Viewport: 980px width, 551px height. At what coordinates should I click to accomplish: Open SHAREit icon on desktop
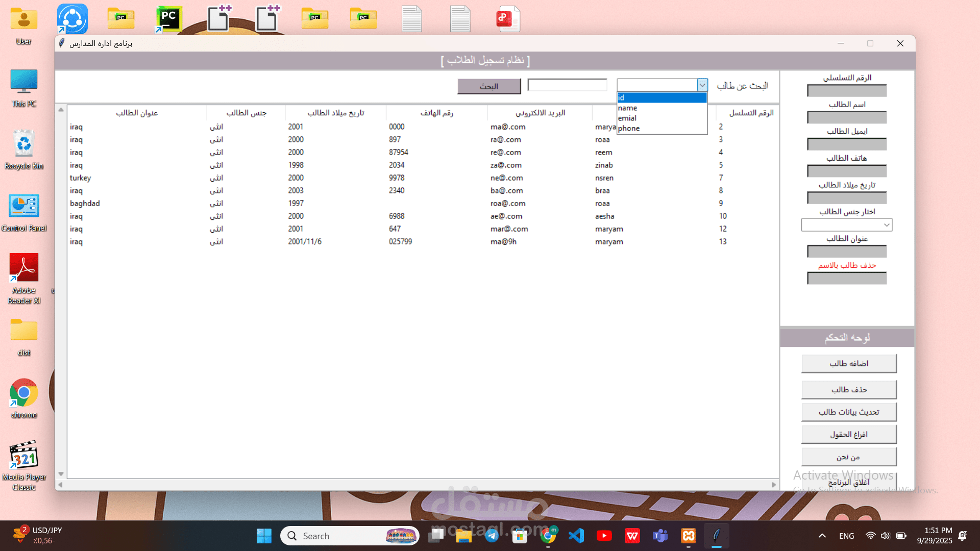point(72,19)
